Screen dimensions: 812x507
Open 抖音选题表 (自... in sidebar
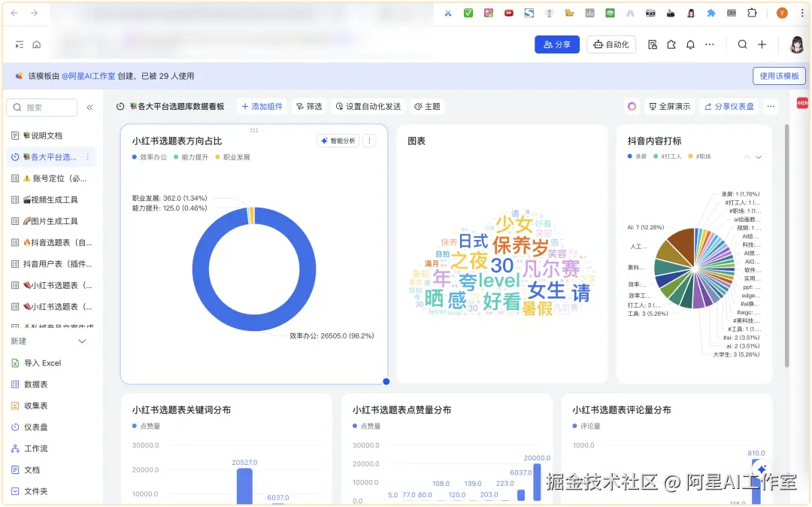click(x=51, y=242)
